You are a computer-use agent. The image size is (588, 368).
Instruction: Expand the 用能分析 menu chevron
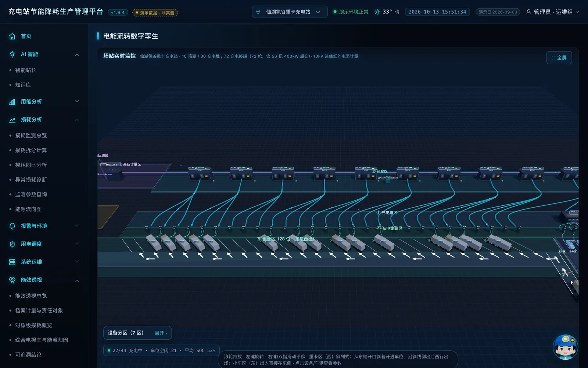[77, 102]
